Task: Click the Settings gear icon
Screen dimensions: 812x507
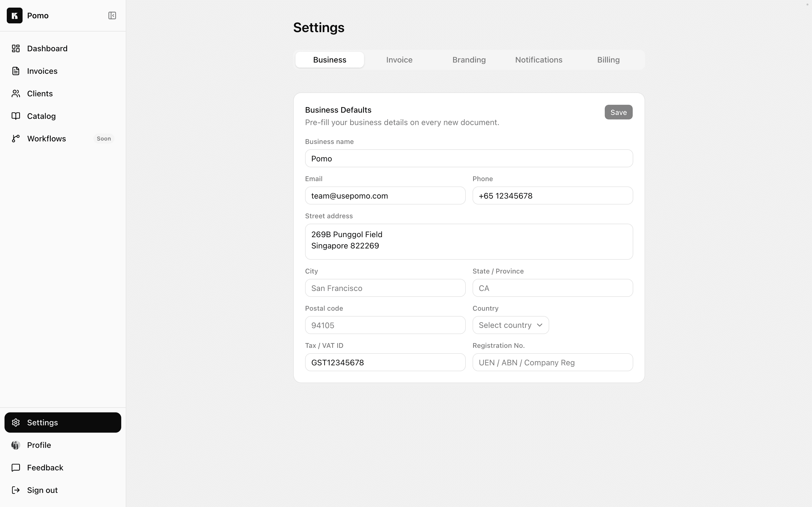Action: [x=16, y=422]
